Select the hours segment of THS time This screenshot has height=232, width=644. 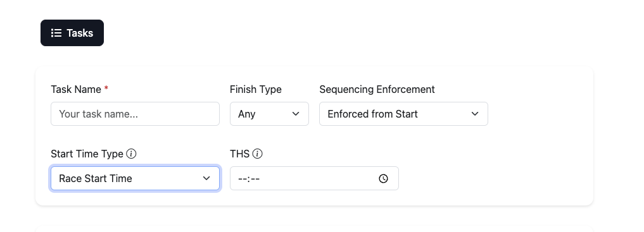point(242,179)
